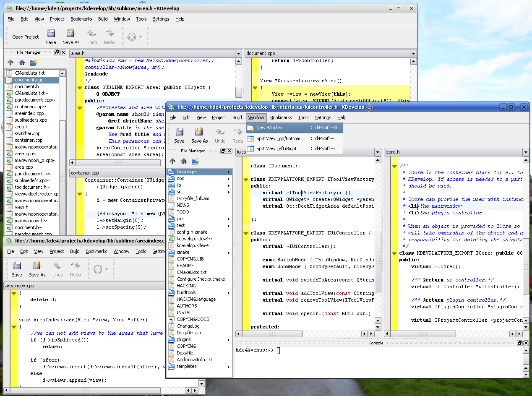532x396 pixels.
Task: Click the stop icon in areaindex.cpp window toolbar
Action: pyautogui.click(x=98, y=269)
